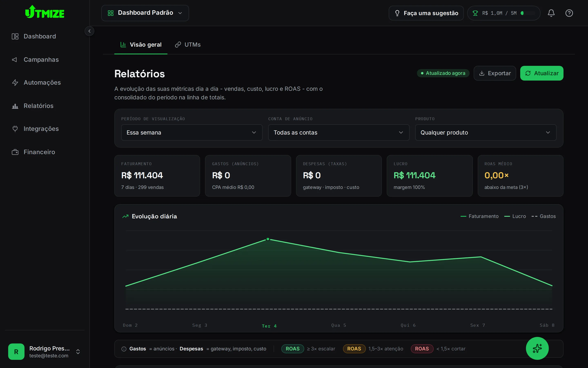
Task: Click the green Atualizar button
Action: point(542,73)
